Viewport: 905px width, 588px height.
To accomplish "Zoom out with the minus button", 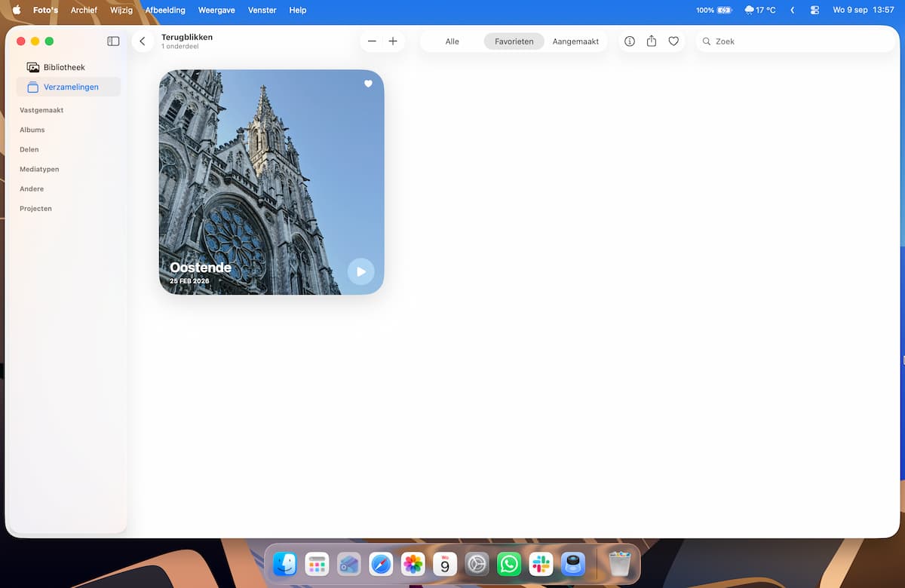I will 372,41.
